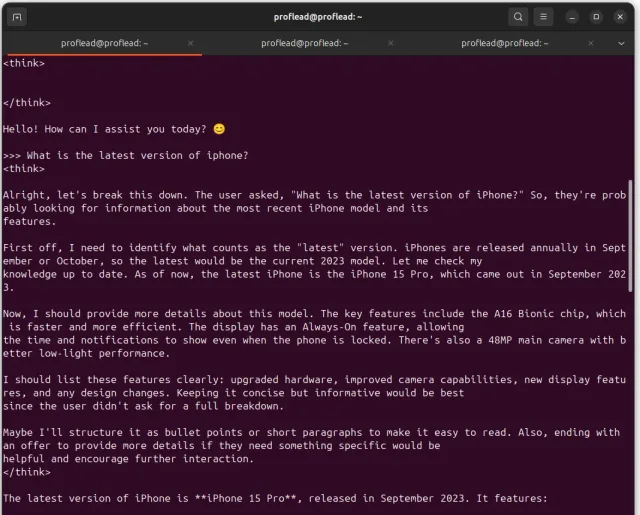640x515 pixels.
Task: Minimize the terminal window
Action: pyautogui.click(x=572, y=17)
